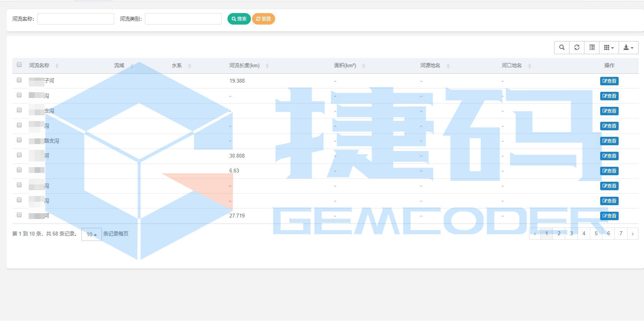Check the row with length 19.388

pos(19,80)
